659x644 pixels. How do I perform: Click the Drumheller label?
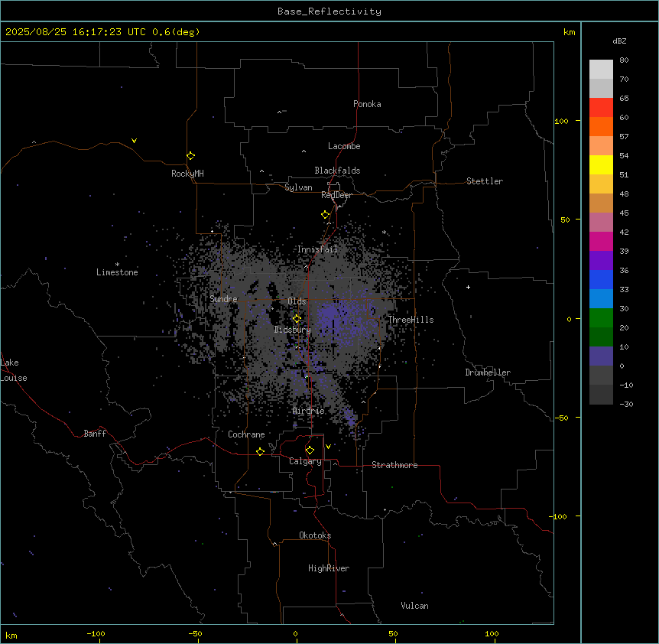(488, 372)
